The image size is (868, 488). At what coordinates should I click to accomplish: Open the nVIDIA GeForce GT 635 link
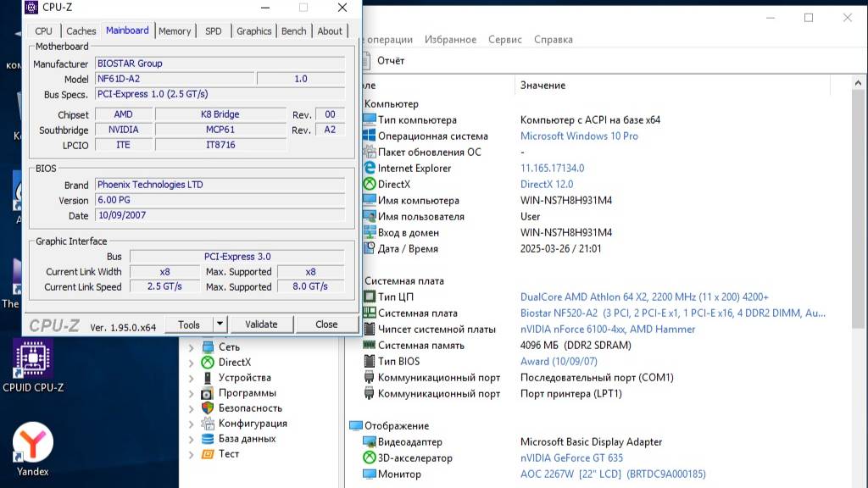(x=571, y=458)
